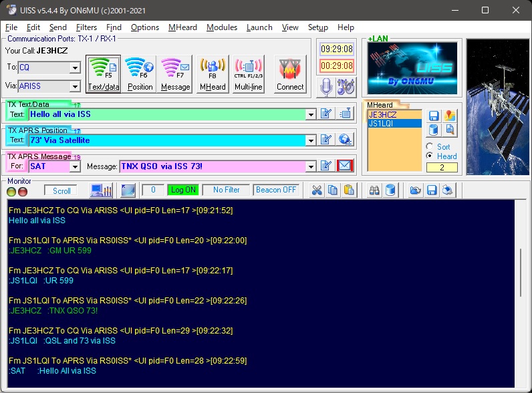Expand the Via: ARISS dropdown
532x393 pixels.
(75, 86)
